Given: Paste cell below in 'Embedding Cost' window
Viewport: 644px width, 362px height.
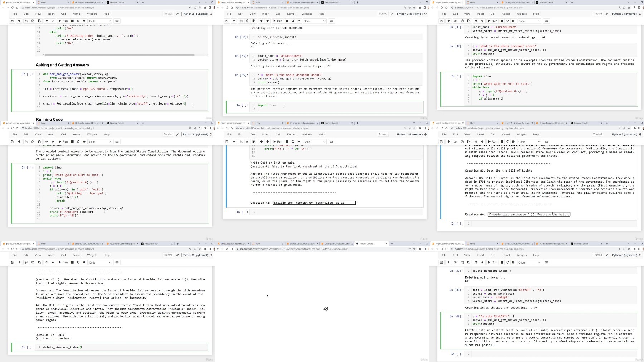Looking at the screenshot, I should (x=254, y=21).
